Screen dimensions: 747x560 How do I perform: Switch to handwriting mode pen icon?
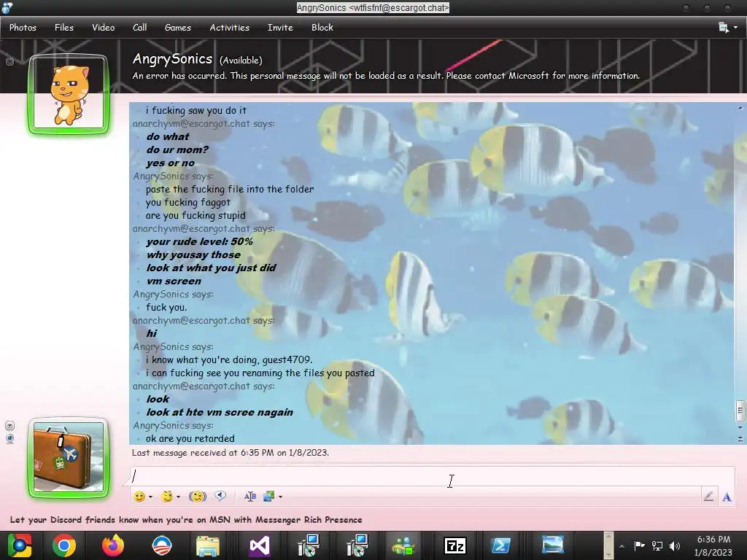[708, 497]
